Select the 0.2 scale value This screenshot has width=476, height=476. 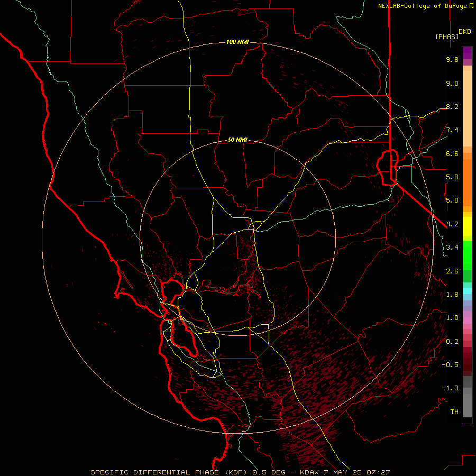(452, 342)
